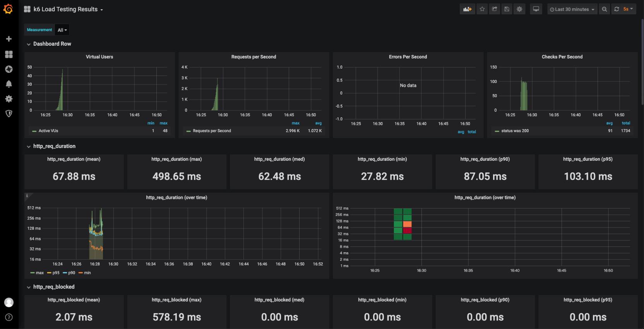Screen dimensions: 644x329
Task: Open the Checks Per Second panel menu
Action: tap(562, 57)
